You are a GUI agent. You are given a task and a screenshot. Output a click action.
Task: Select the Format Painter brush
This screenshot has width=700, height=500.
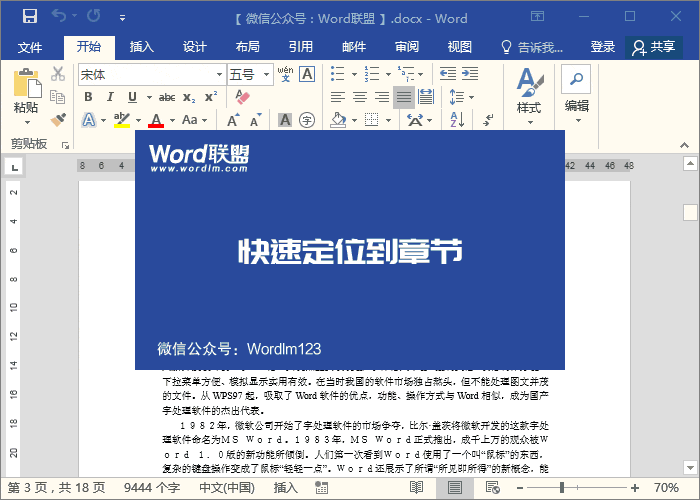pyautogui.click(x=58, y=120)
